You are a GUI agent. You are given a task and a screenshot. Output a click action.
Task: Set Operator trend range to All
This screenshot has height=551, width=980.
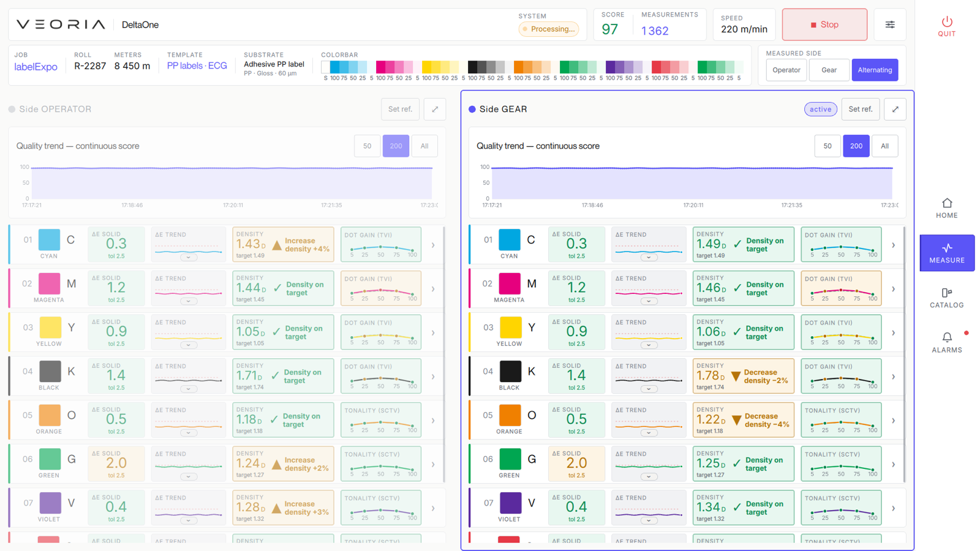424,146
